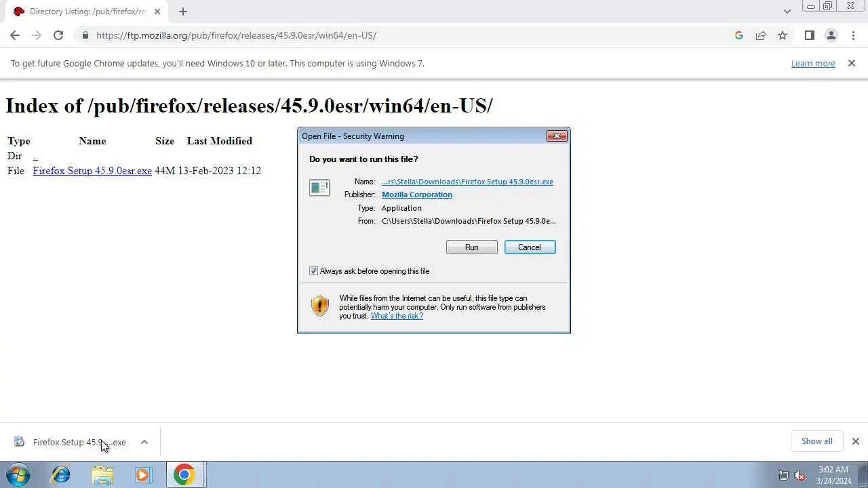Open the Windows Start menu
The height and width of the screenshot is (488, 868).
point(18,474)
